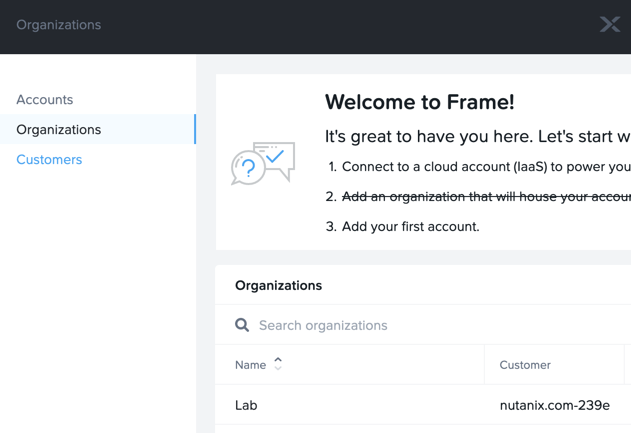Click the Name column header
The width and height of the screenshot is (631, 433).
coord(250,365)
